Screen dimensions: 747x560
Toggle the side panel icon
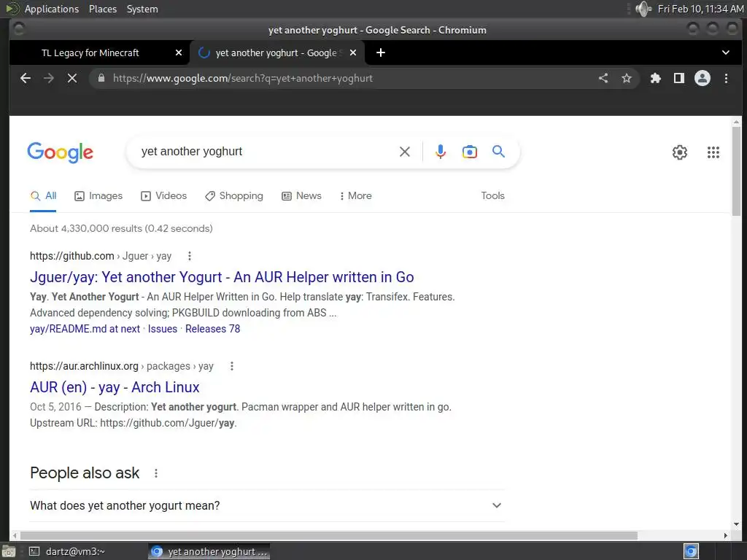click(x=679, y=78)
